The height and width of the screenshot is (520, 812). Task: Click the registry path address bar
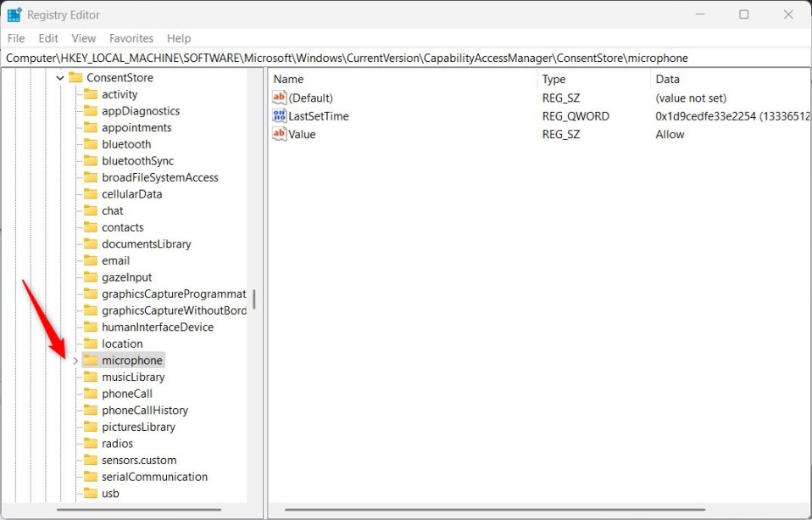click(406, 58)
